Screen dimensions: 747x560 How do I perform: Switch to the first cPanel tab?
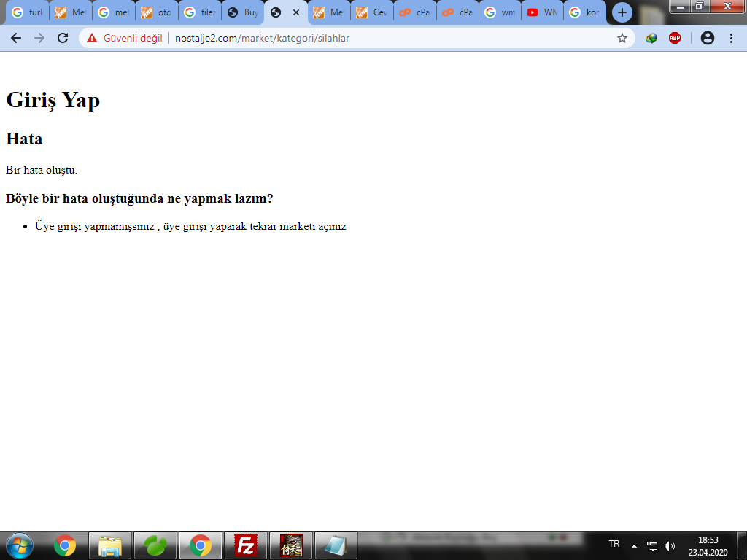[x=415, y=12]
